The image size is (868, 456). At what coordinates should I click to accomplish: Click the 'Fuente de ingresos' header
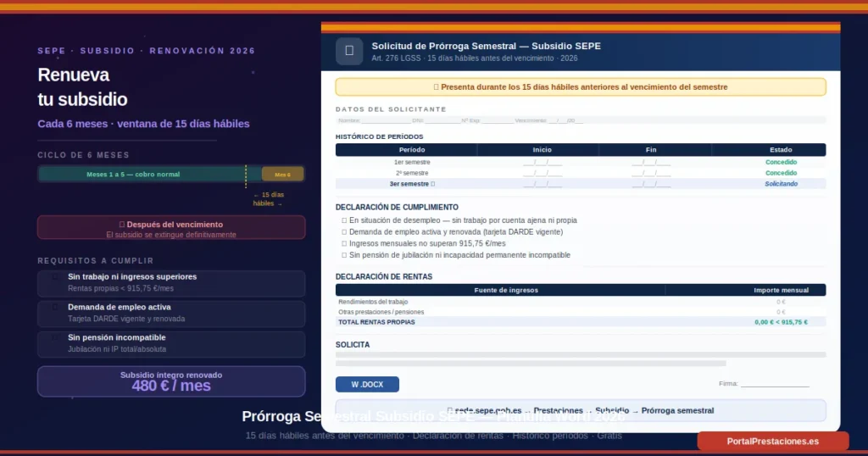tap(506, 290)
